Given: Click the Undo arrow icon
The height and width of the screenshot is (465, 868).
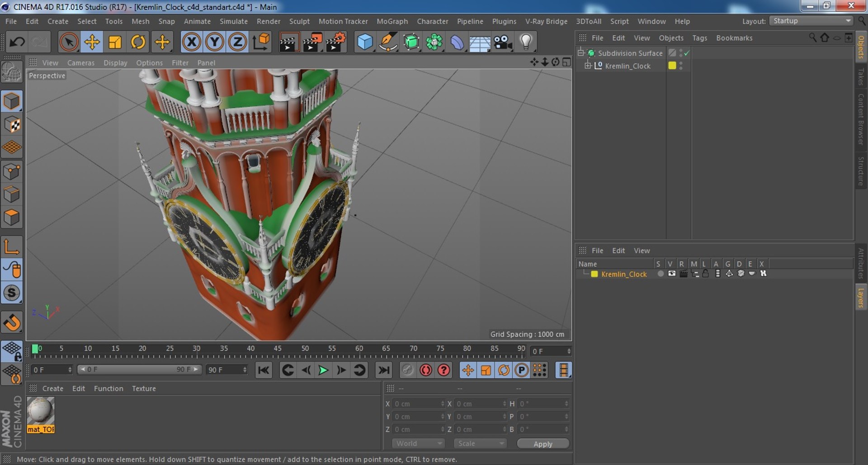Looking at the screenshot, I should (17, 42).
